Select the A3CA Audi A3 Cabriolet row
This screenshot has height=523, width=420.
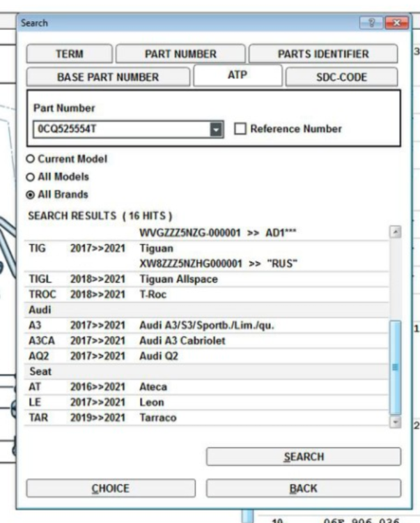point(206,340)
